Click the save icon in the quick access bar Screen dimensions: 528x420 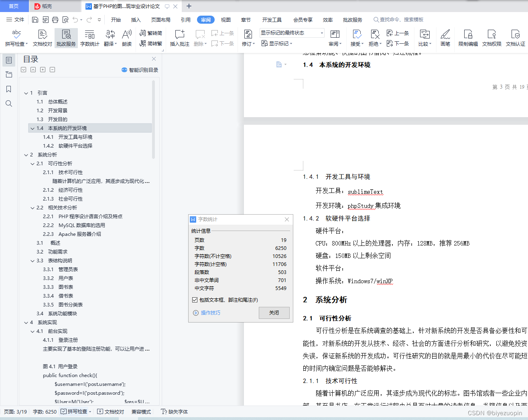coord(35,20)
